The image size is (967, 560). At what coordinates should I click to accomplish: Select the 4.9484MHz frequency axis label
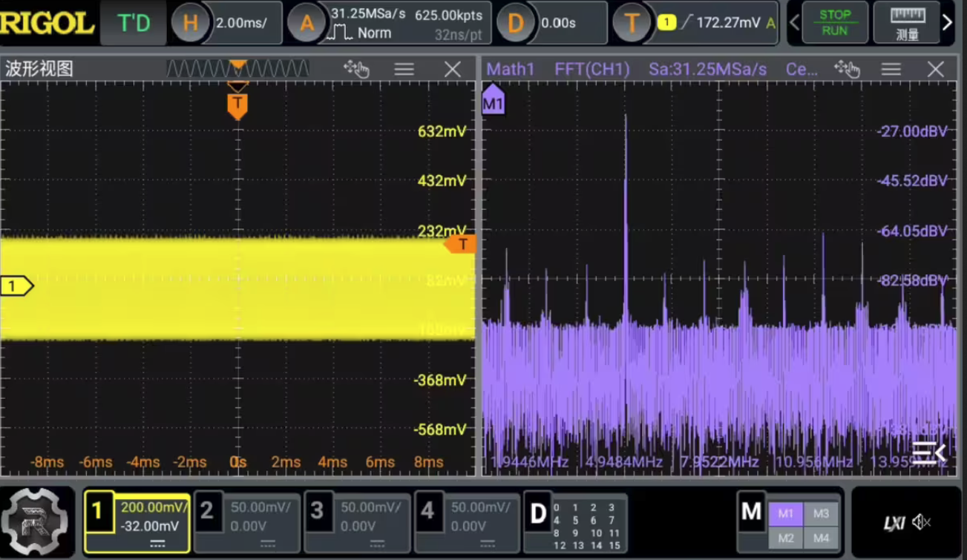point(624,461)
